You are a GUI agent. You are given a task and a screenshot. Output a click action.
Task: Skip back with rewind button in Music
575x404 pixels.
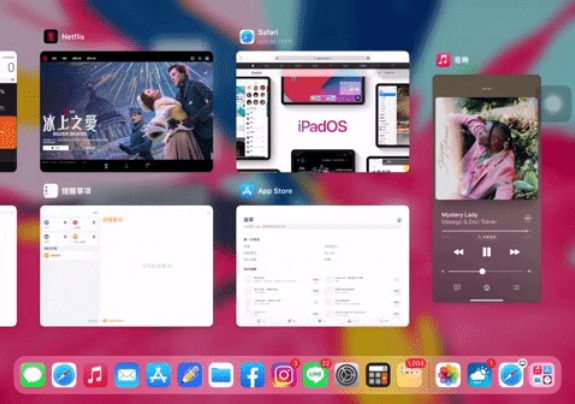459,252
